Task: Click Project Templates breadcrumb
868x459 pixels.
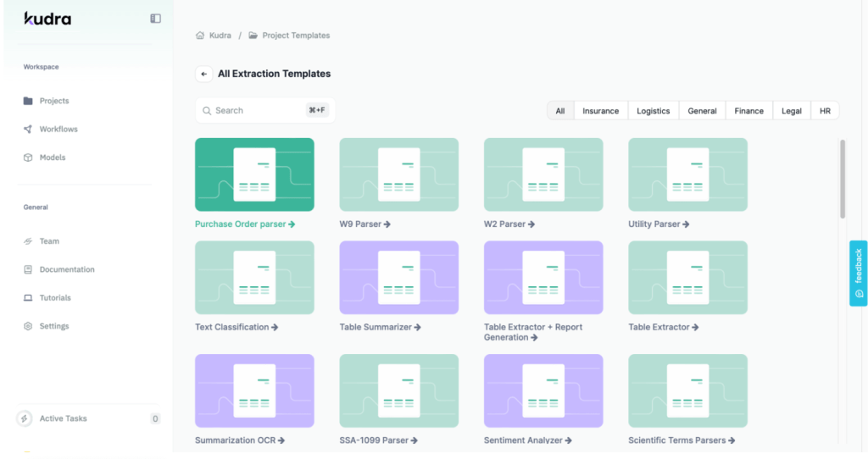Action: coord(296,36)
